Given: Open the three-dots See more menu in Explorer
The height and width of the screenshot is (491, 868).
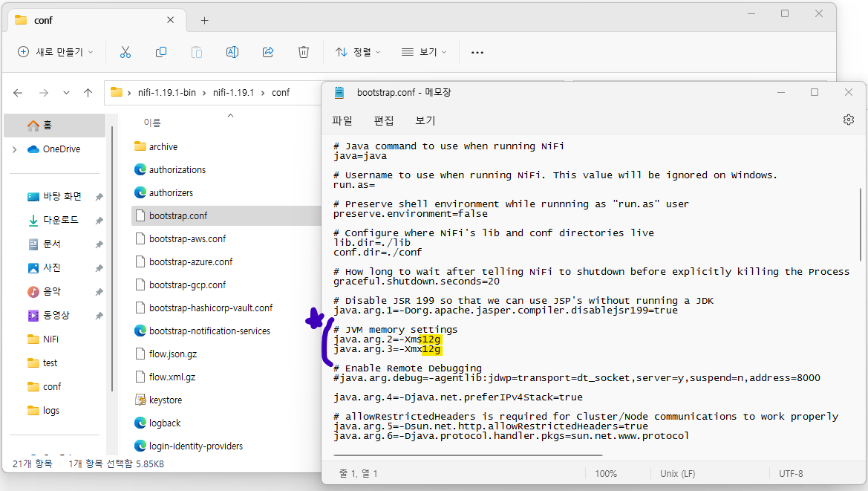Looking at the screenshot, I should pos(477,53).
